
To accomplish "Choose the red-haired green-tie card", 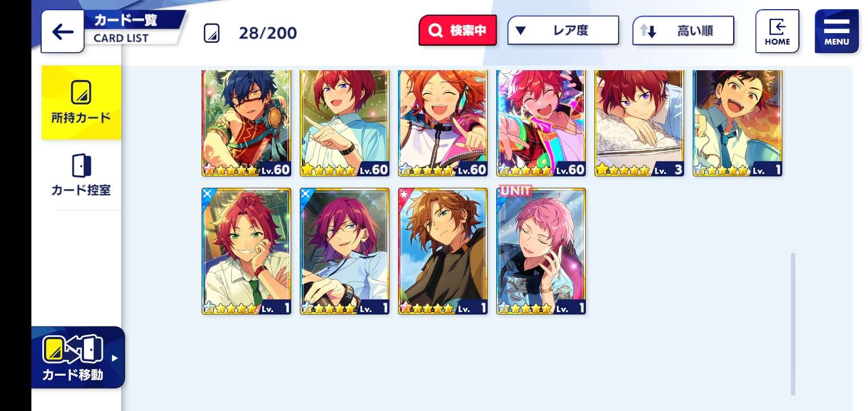I will [246, 251].
